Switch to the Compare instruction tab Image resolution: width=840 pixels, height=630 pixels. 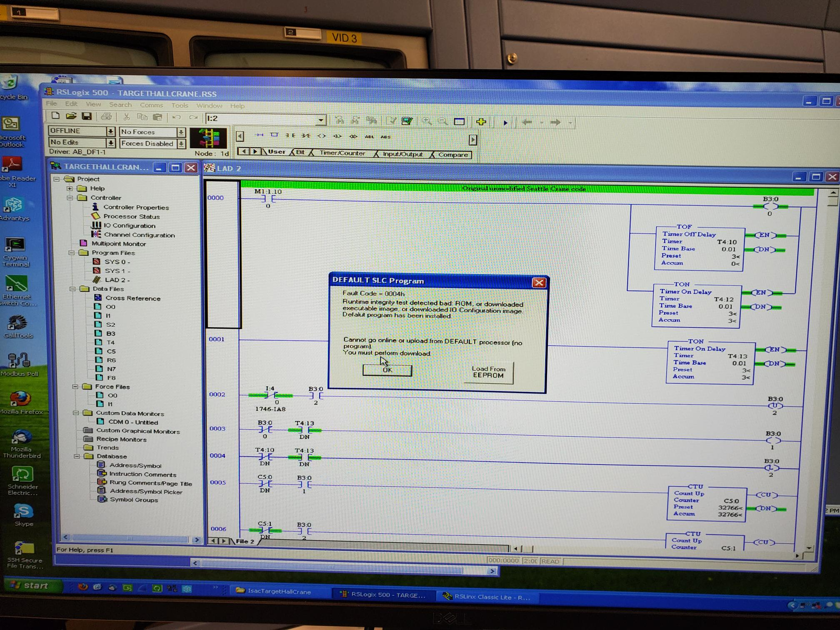(x=453, y=155)
